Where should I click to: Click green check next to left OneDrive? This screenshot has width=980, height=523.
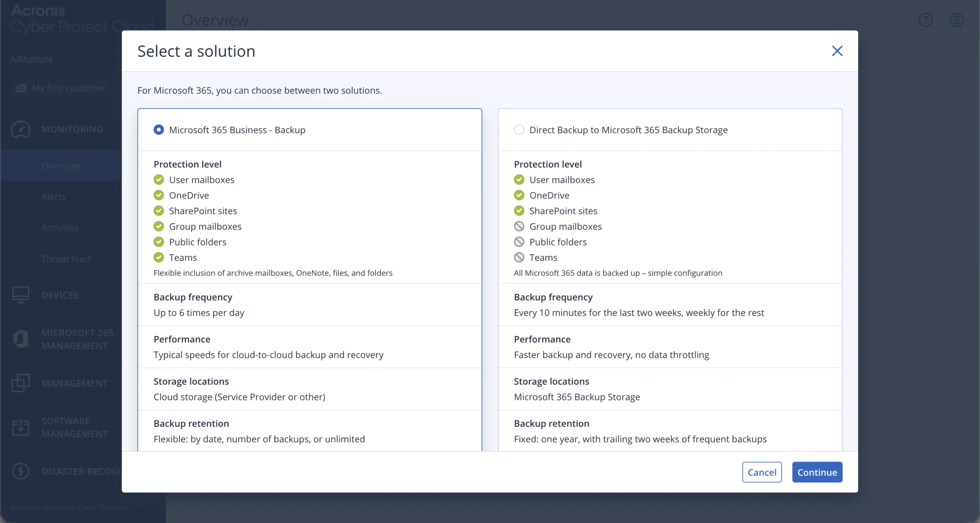(158, 195)
